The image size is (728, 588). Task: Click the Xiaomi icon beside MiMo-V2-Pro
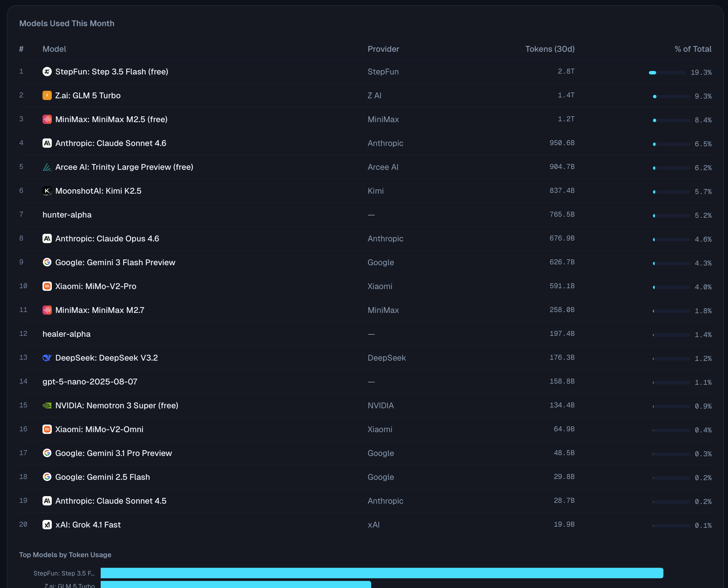pos(47,286)
